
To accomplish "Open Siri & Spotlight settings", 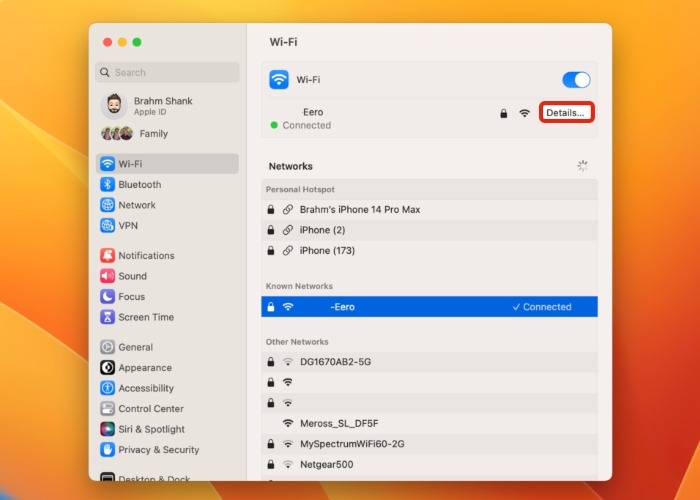I will click(x=151, y=429).
